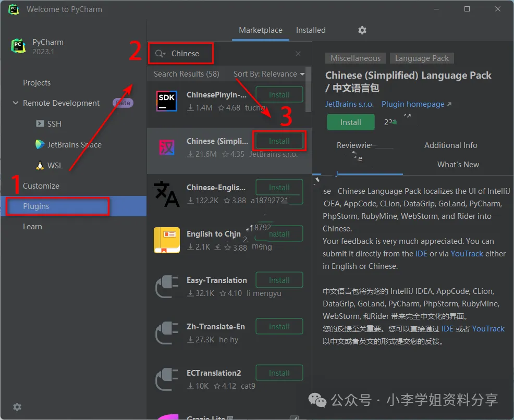514x420 pixels.
Task: Install Easy-Translation plugin
Action: (279, 280)
